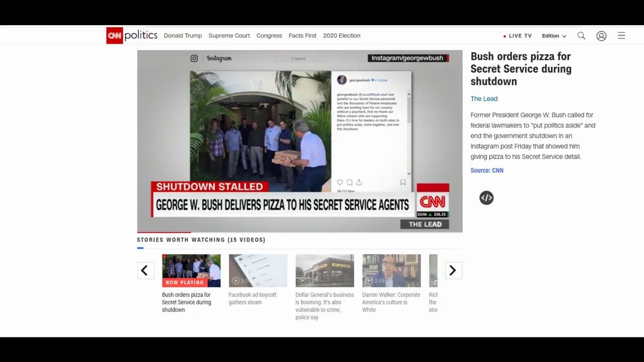644x362 pixels.
Task: Open Live TV link
Action: (x=517, y=36)
